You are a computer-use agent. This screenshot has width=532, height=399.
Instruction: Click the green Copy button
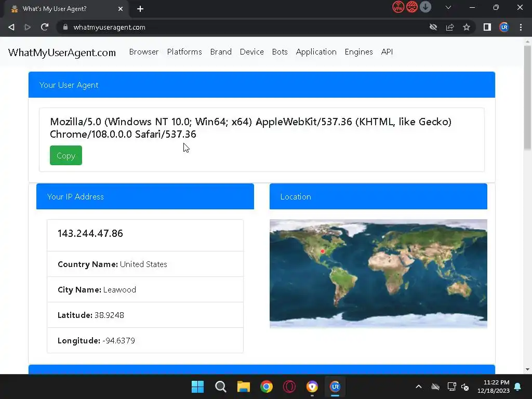pos(66,155)
